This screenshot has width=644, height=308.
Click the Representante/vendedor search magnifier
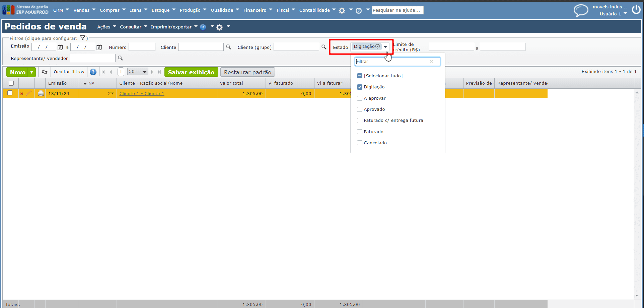pyautogui.click(x=120, y=58)
